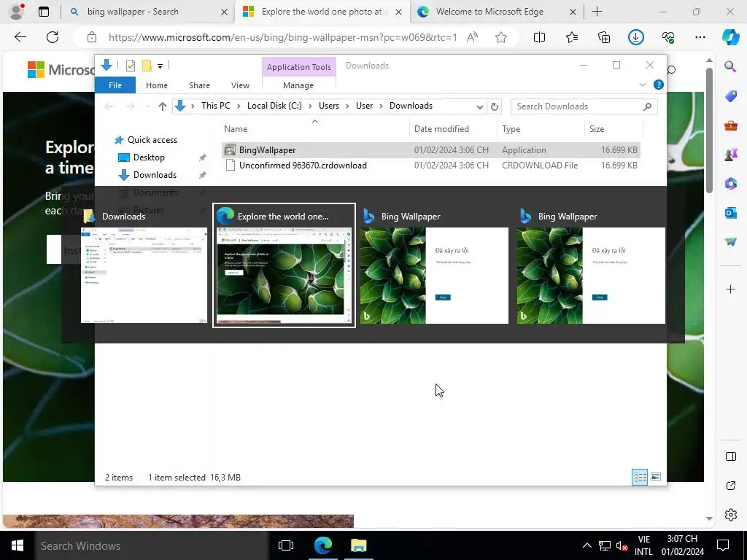Open Edge sidebar Games chess icon

click(730, 155)
